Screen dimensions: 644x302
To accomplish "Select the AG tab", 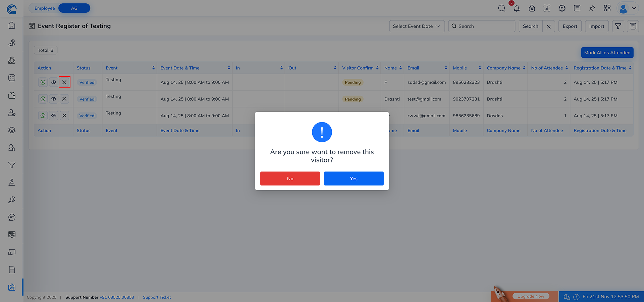I will tap(74, 8).
